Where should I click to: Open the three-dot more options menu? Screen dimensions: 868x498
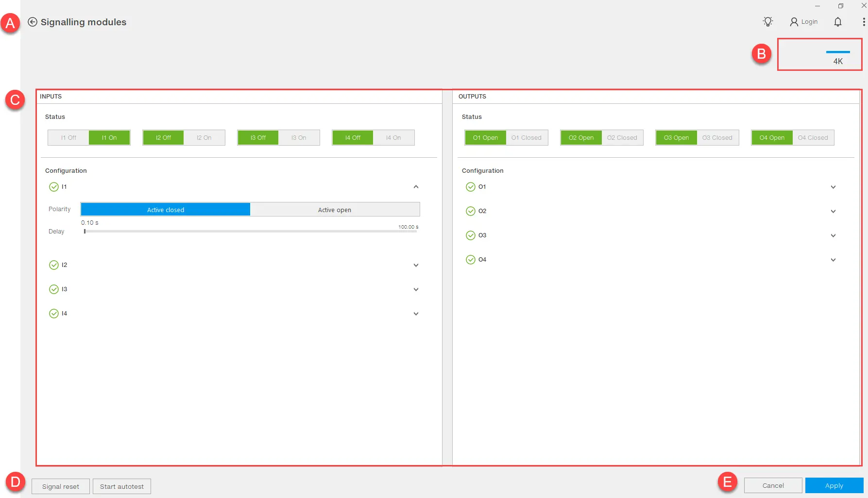coord(863,22)
